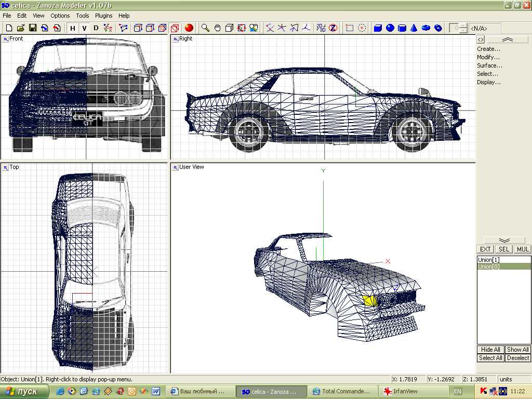This screenshot has width=532, height=399.
Task: Click the Save file toolbar icon
Action: 32,28
